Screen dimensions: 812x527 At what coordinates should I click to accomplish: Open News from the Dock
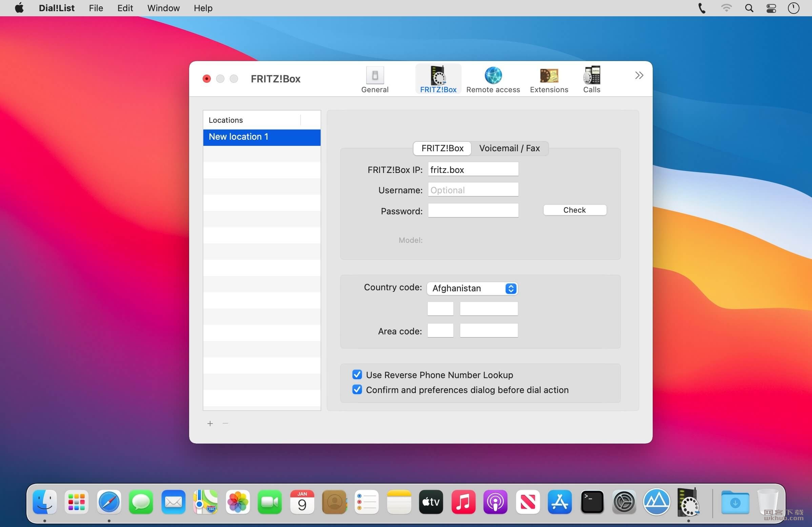(x=527, y=502)
